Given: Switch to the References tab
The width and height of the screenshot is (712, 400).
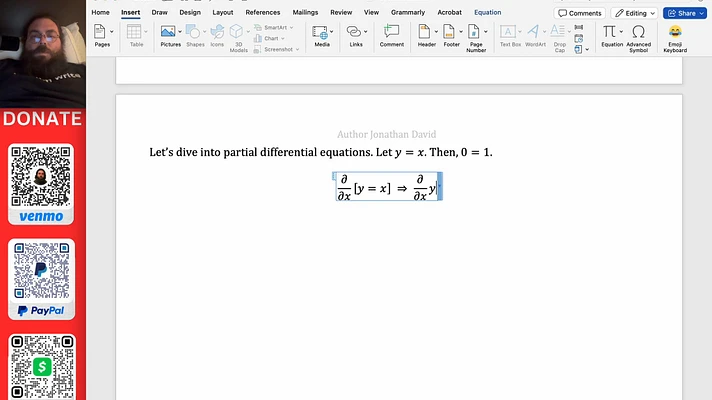Looking at the screenshot, I should tap(262, 13).
